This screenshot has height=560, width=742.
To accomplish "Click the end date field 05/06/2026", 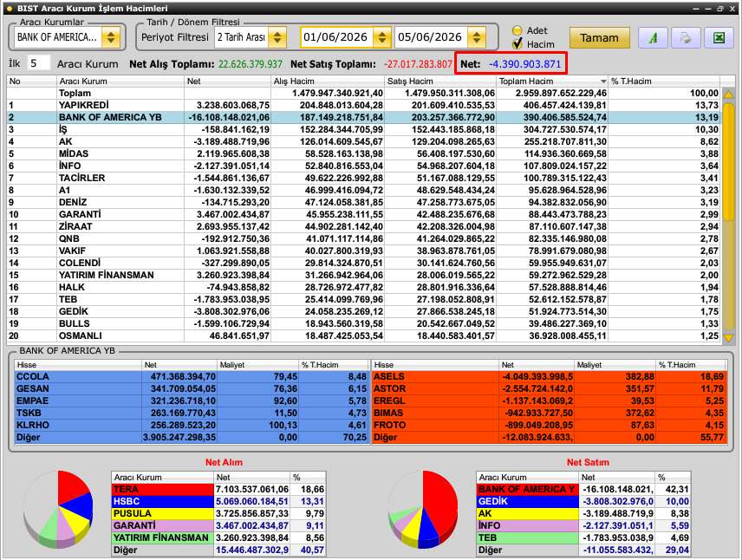I will [431, 37].
